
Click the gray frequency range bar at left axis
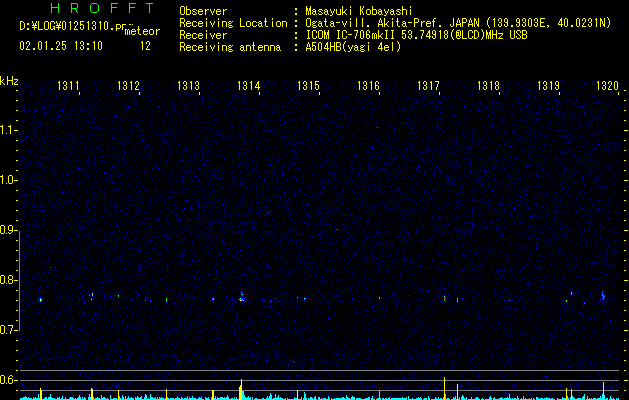20,281
